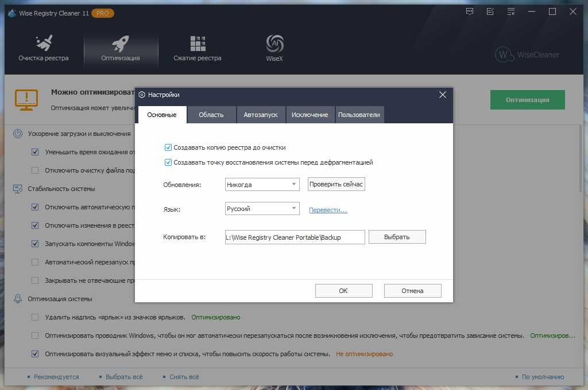Screen dimensions: 588x390
Task: Switch to the Автозапуск tab
Action: click(x=261, y=115)
